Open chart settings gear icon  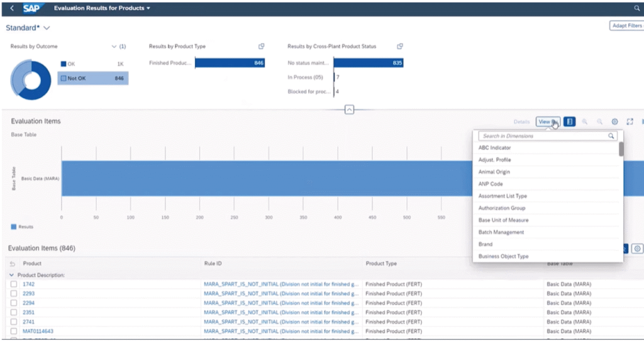point(615,121)
